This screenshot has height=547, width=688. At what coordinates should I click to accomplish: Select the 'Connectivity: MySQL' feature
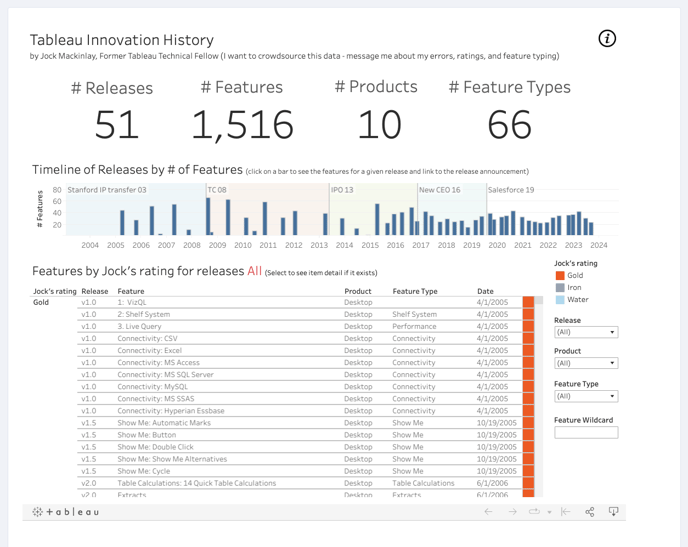click(x=152, y=387)
